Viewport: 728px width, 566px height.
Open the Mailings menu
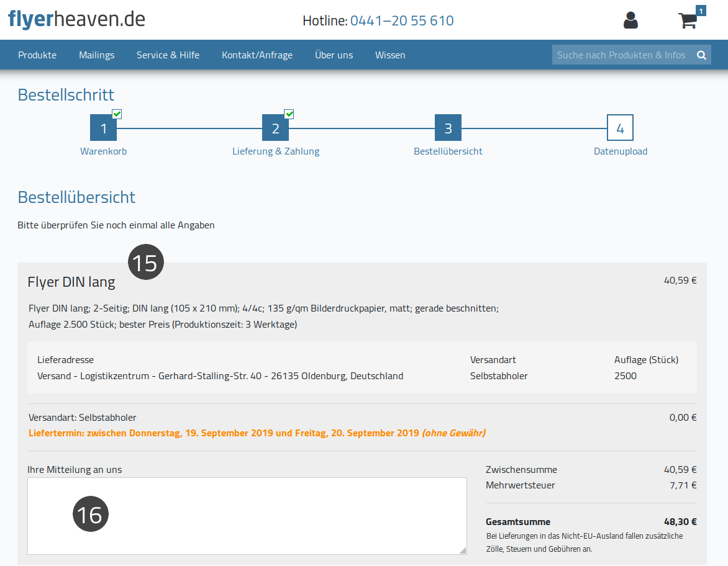(x=96, y=55)
